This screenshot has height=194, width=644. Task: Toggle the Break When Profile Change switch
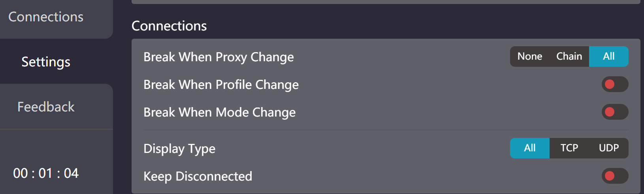point(615,84)
